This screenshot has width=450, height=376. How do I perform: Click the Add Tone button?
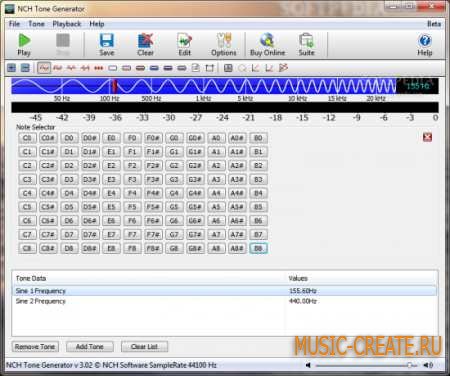pos(90,347)
